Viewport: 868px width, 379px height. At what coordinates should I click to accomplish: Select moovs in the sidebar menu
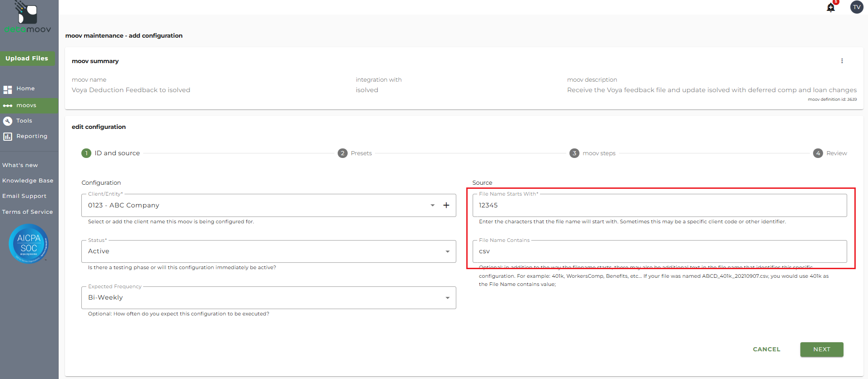point(26,105)
